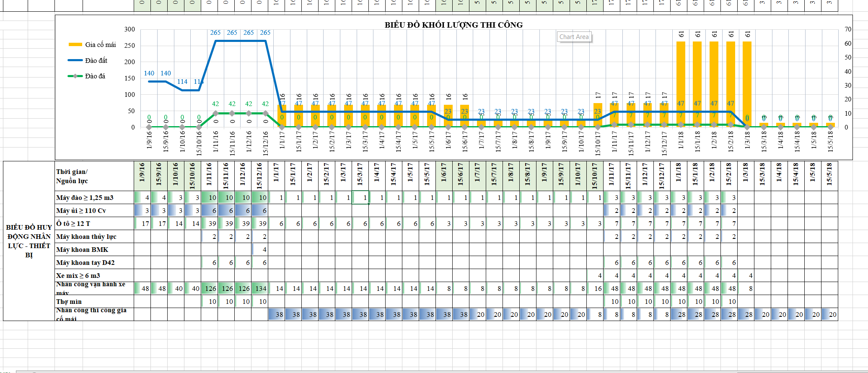Select merged cell BIỂU ĐỒ HUY ĐỘNG NHÂN LỰC - THIẾT BỊ
The height and width of the screenshot is (373, 868).
point(29,241)
